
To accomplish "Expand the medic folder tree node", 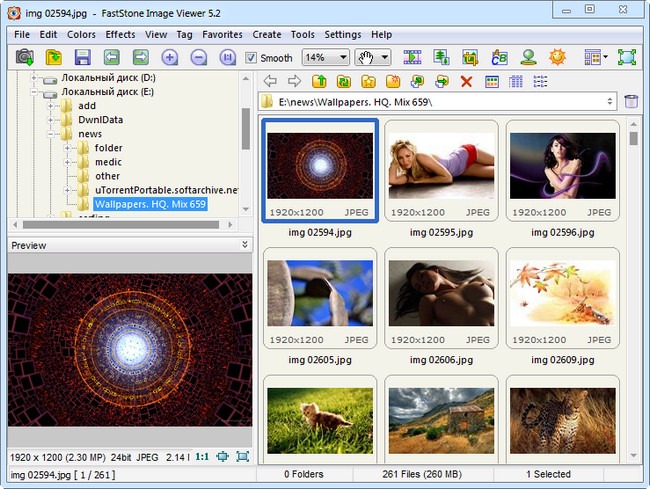I will [68, 163].
